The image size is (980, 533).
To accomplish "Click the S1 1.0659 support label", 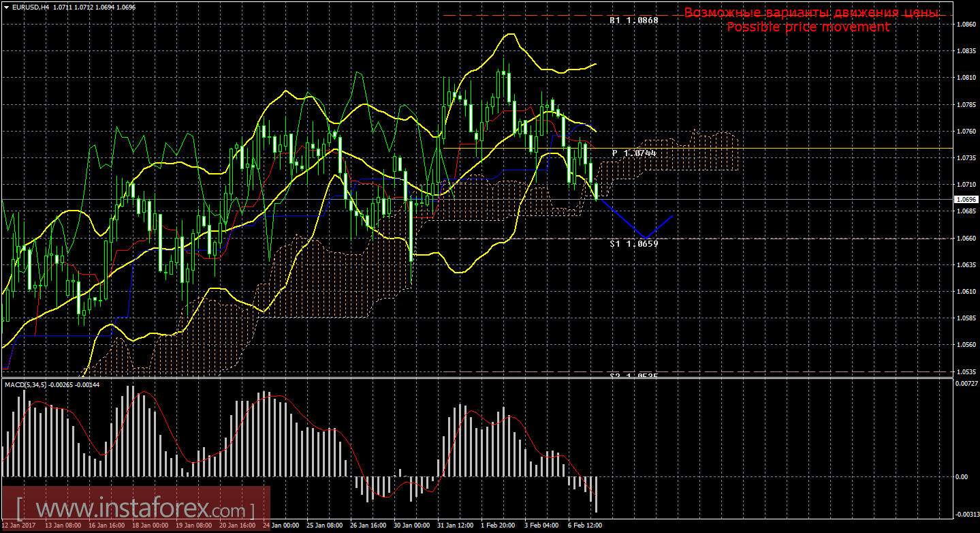I will point(634,243).
